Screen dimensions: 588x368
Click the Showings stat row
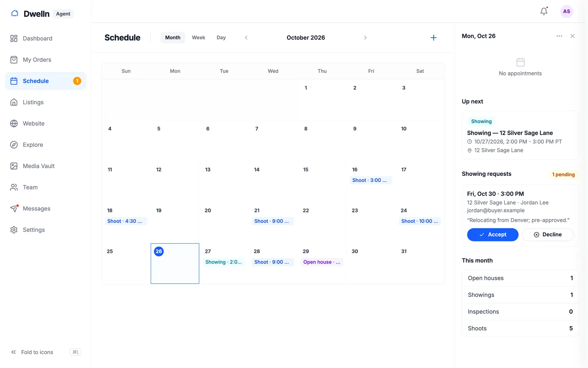click(520, 295)
